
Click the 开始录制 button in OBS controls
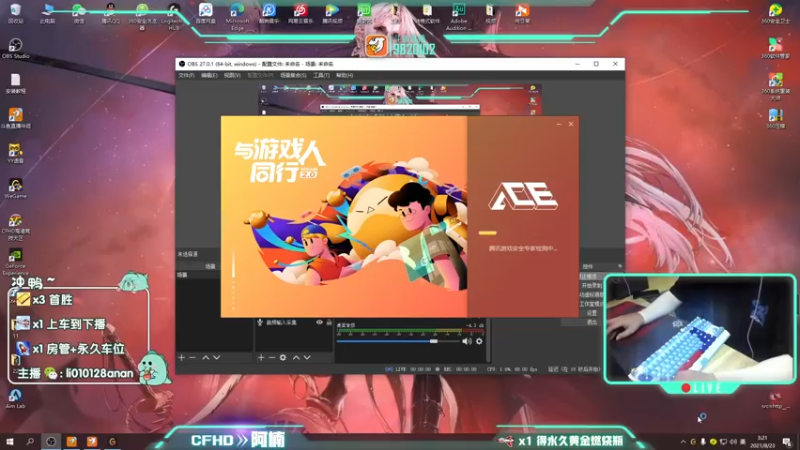pyautogui.click(x=591, y=286)
